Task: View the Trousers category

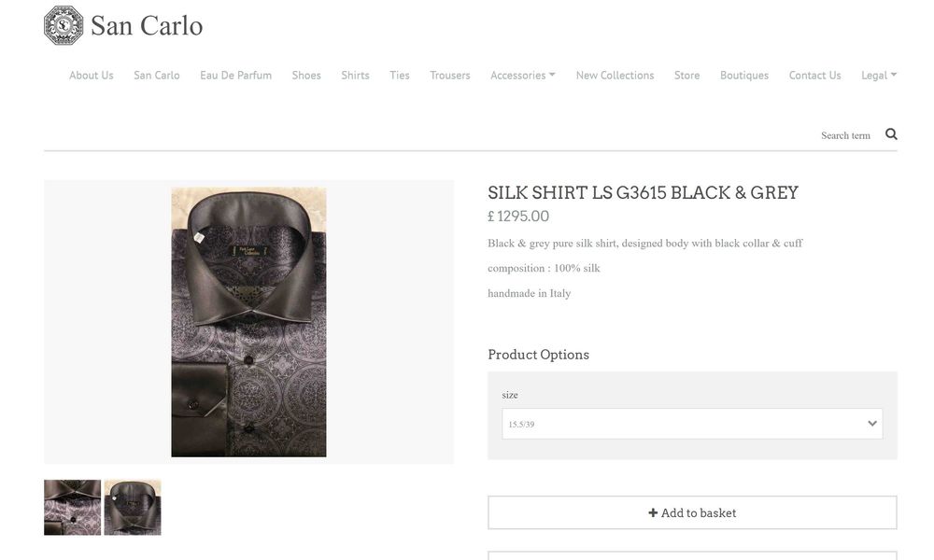Action: (450, 76)
